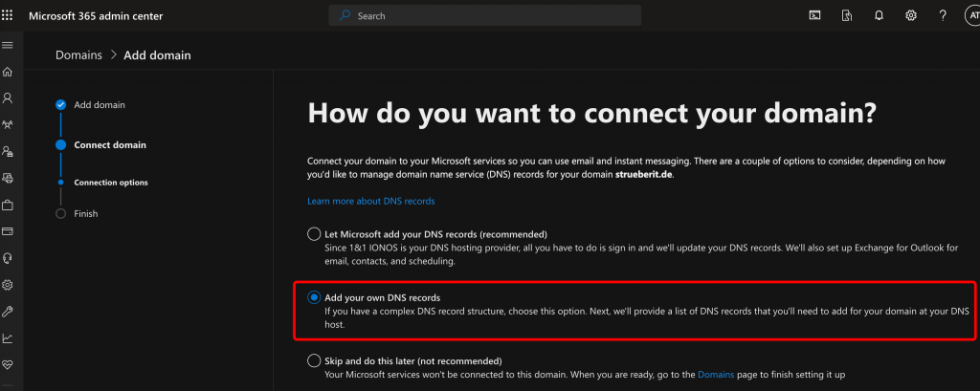This screenshot has height=391, width=980.
Task: Follow the Domains page link
Action: click(x=717, y=374)
